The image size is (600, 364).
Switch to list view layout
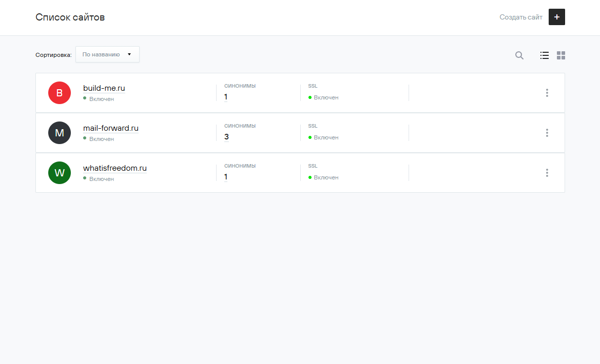point(545,55)
